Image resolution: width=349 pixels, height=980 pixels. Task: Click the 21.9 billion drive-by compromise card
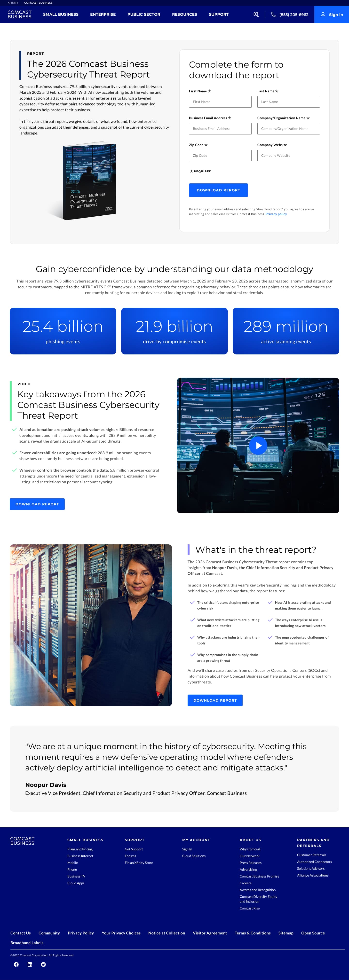tap(174, 331)
